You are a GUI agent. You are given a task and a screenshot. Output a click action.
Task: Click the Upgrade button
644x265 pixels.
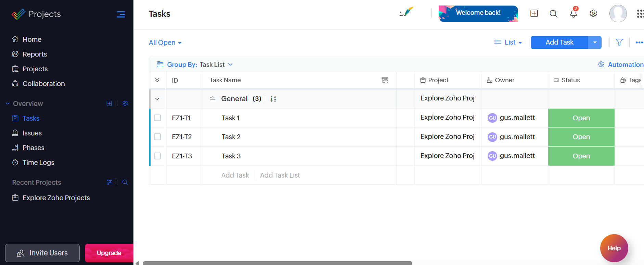pyautogui.click(x=109, y=253)
